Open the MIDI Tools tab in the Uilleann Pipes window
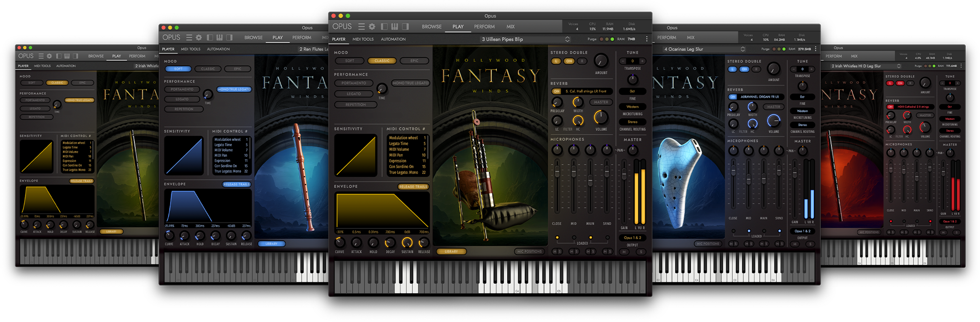Viewport: 980px width, 322px height. click(363, 39)
